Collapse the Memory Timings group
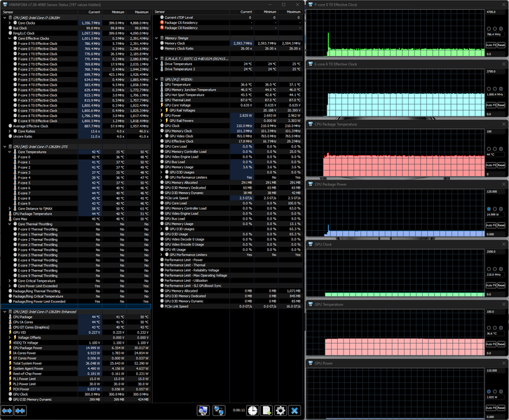This screenshot has width=509, height=420. pos(156,38)
